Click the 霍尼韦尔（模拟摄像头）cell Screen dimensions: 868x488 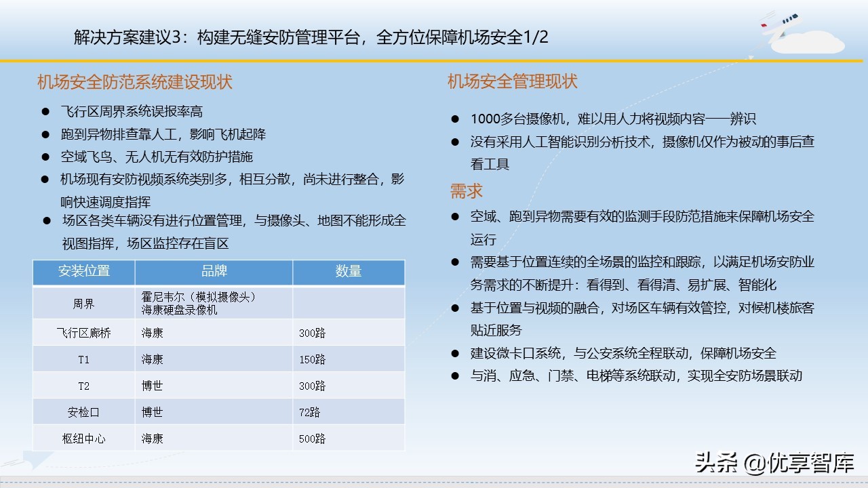[197, 297]
